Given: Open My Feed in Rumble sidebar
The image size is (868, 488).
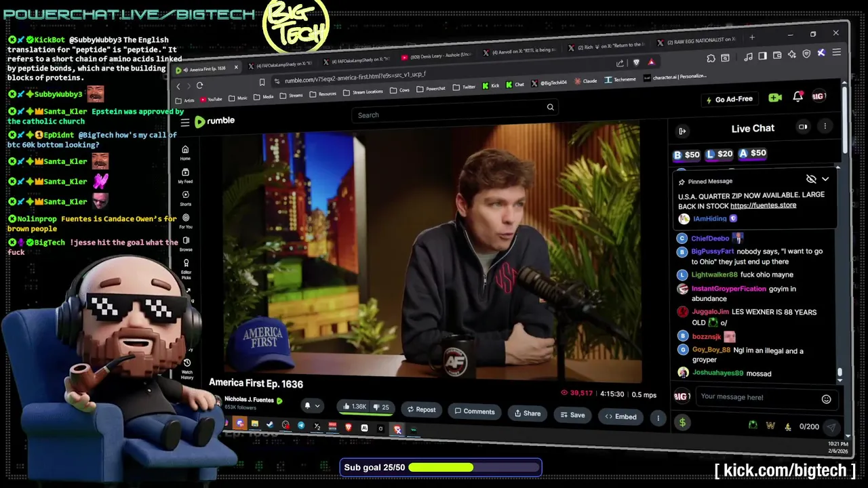Looking at the screenshot, I should coord(185,176).
